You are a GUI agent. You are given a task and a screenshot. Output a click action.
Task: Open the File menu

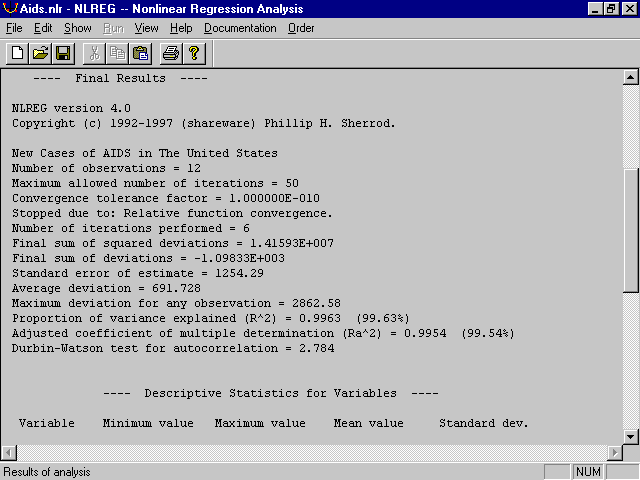[x=14, y=28]
